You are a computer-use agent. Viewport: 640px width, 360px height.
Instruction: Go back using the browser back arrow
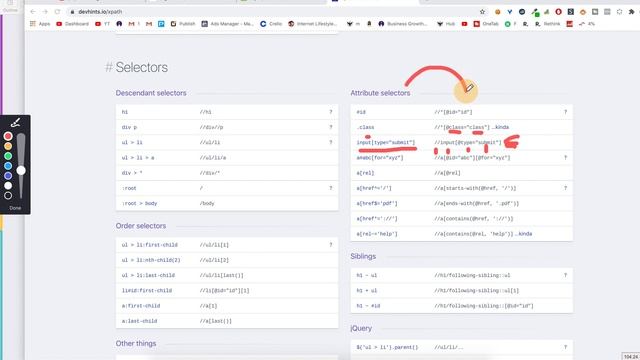point(33,12)
